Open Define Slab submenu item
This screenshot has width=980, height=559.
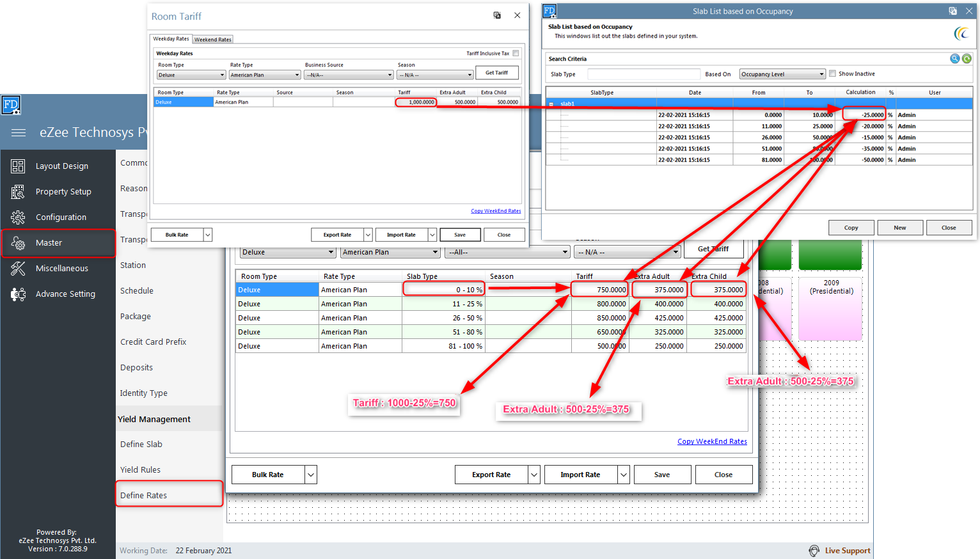click(141, 444)
